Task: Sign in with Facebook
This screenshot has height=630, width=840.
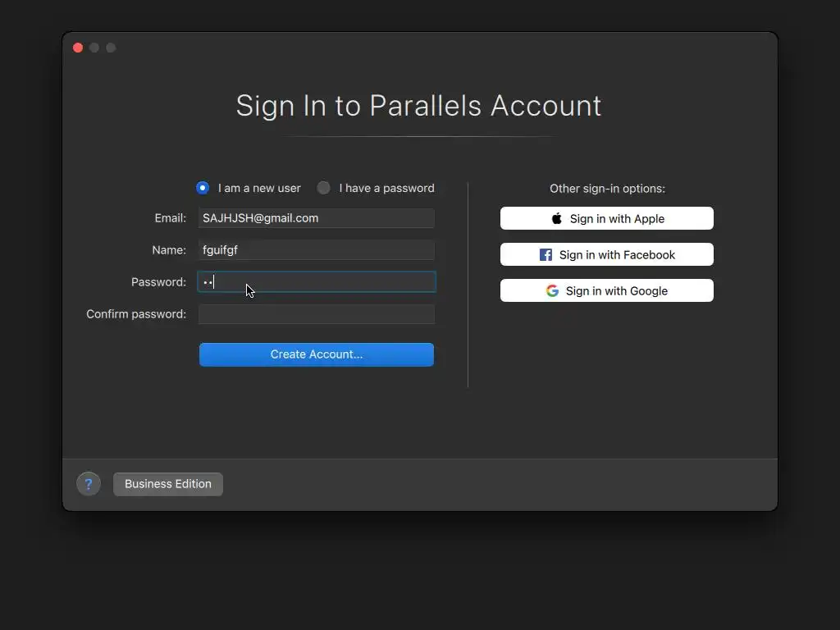Action: (607, 254)
